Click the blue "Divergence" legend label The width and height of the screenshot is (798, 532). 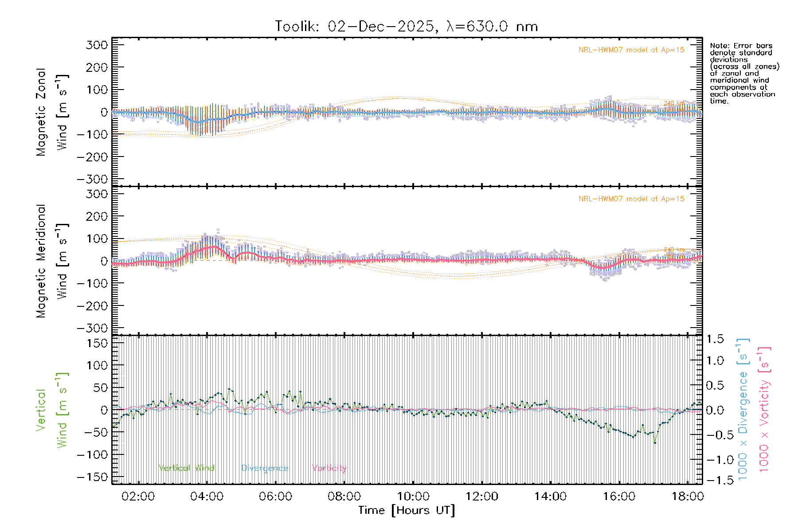click(265, 468)
